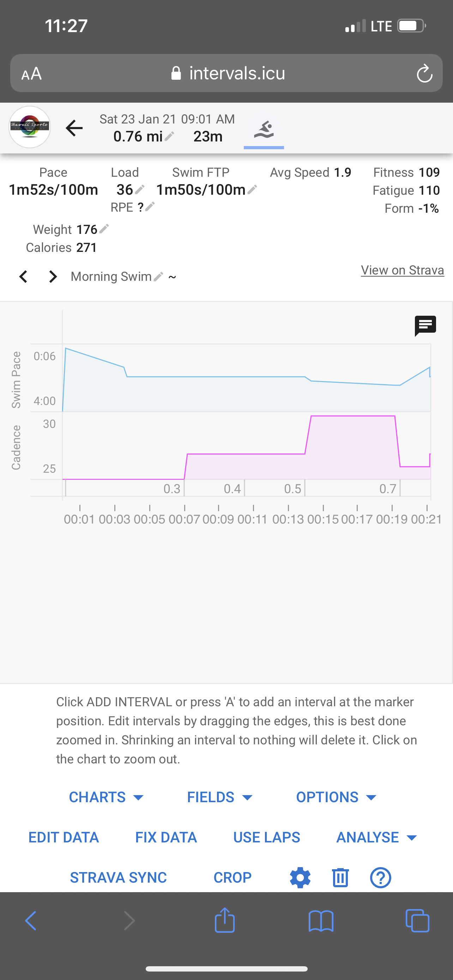Click the FIX DATA button

[166, 837]
